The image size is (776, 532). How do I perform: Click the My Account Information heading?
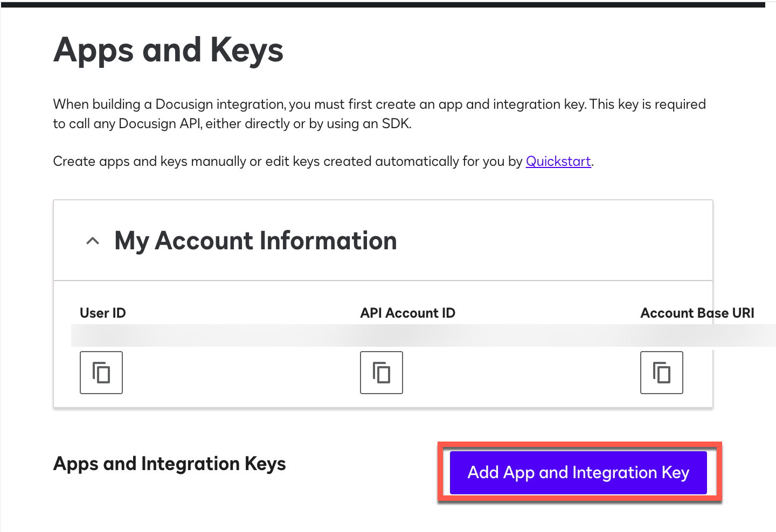point(255,241)
